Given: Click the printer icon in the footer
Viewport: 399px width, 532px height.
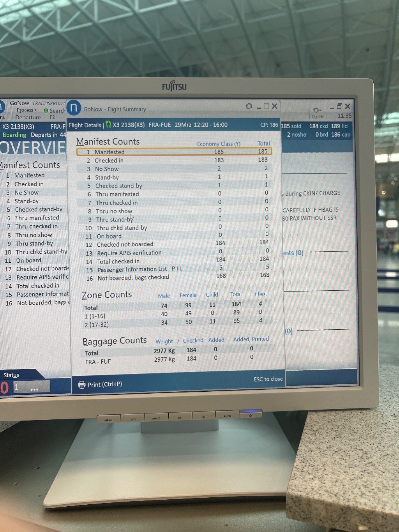Looking at the screenshot, I should 81,385.
